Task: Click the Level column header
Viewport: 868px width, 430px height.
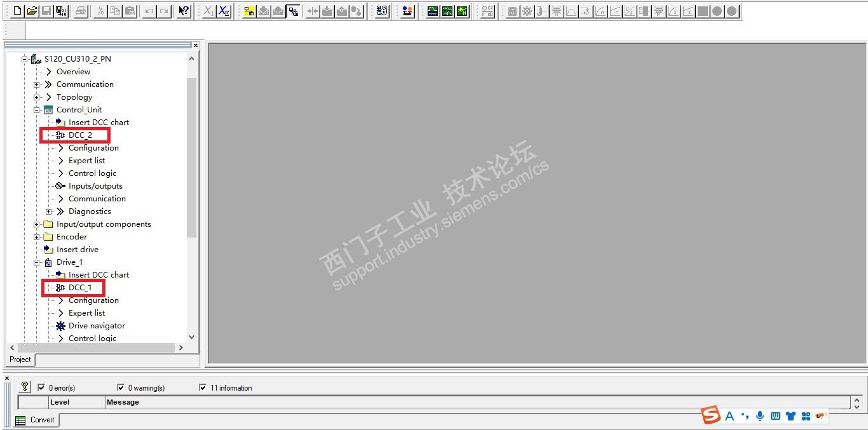Action: (77, 402)
